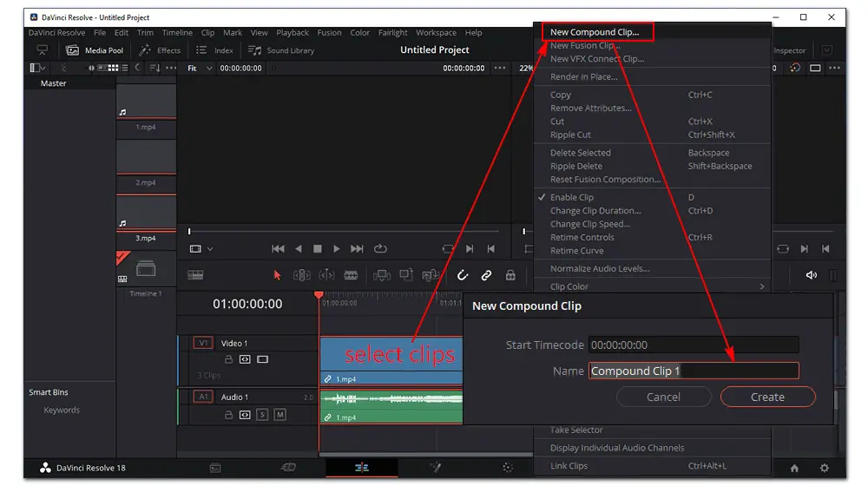Open the Edit page at bottom
Image resolution: width=868 pixels, height=486 pixels.
[x=361, y=468]
